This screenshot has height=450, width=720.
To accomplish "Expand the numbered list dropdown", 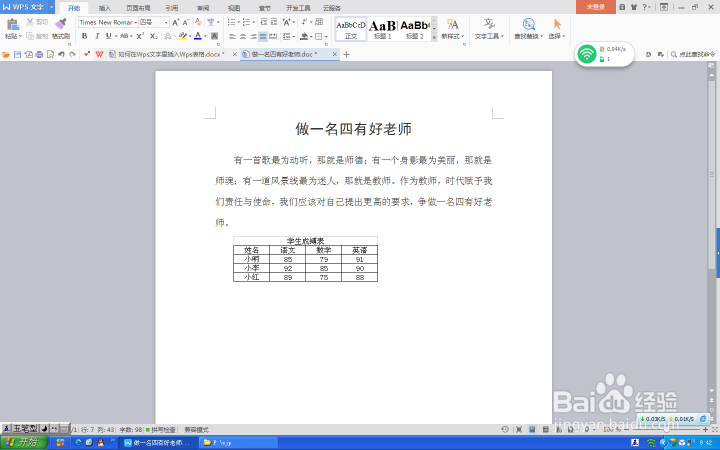I will (253, 22).
